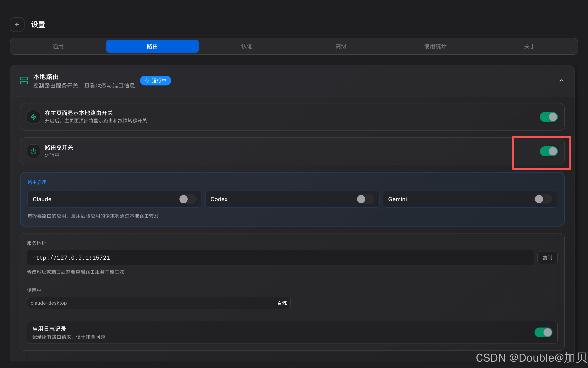Viewport: 588px width, 368px height.
Task: Click the 控制路由服务开关 subtitle text
Action: point(84,86)
